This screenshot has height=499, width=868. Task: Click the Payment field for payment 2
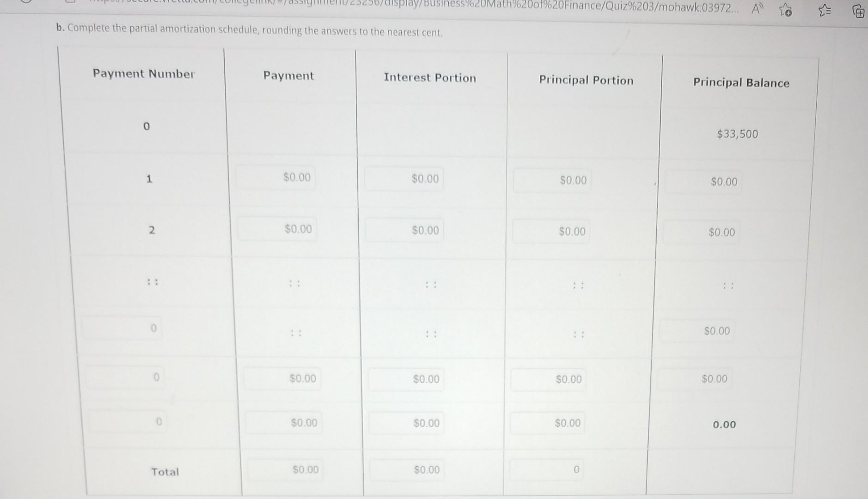pos(276,230)
